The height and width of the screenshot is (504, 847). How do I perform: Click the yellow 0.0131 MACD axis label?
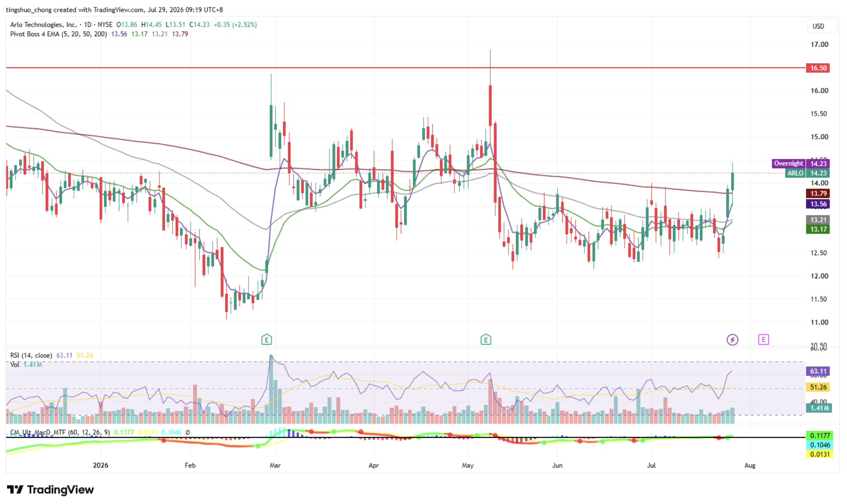click(819, 454)
